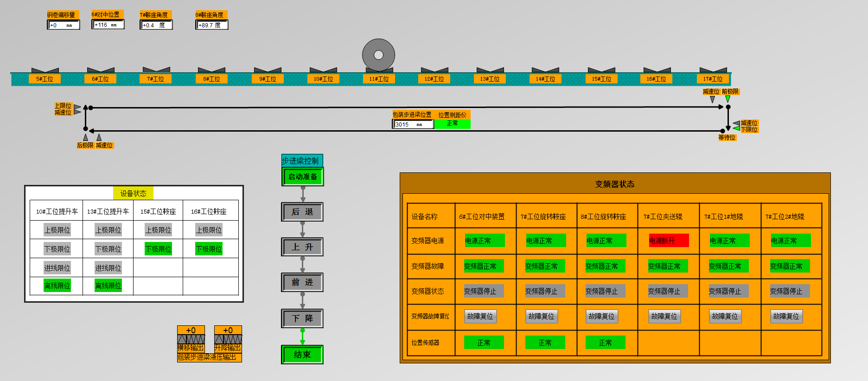868x381 pixels.
Task: Click position sensor 正常 for 6#工位对中装置
Action: tap(484, 343)
